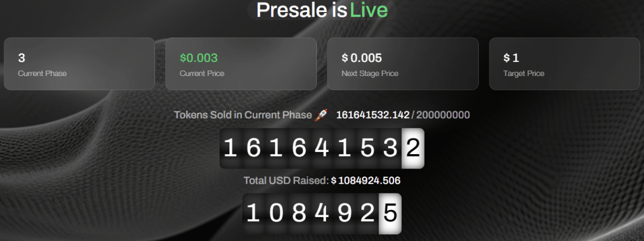Click the rocket emoji icon
This screenshot has width=644, height=241.
pyautogui.click(x=321, y=115)
